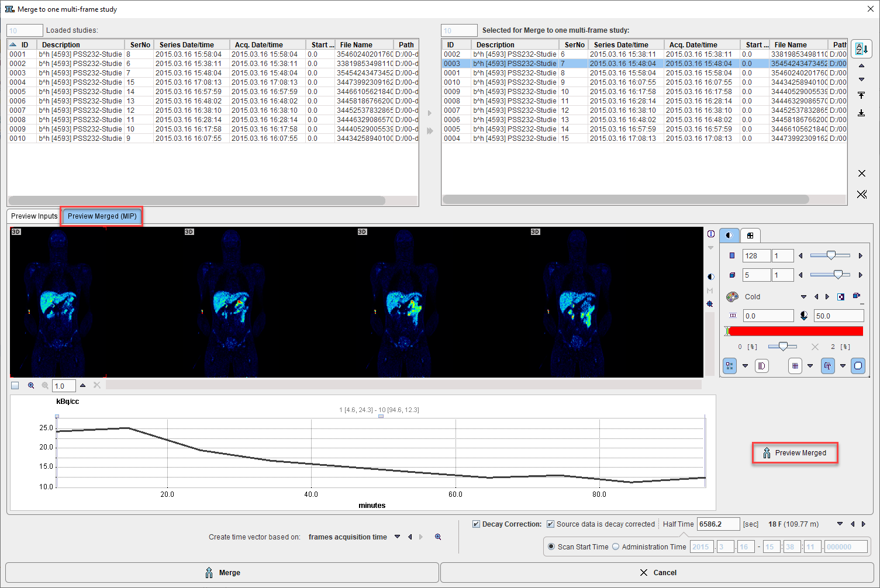Move selected study up one position
The image size is (880, 588).
[861, 65]
